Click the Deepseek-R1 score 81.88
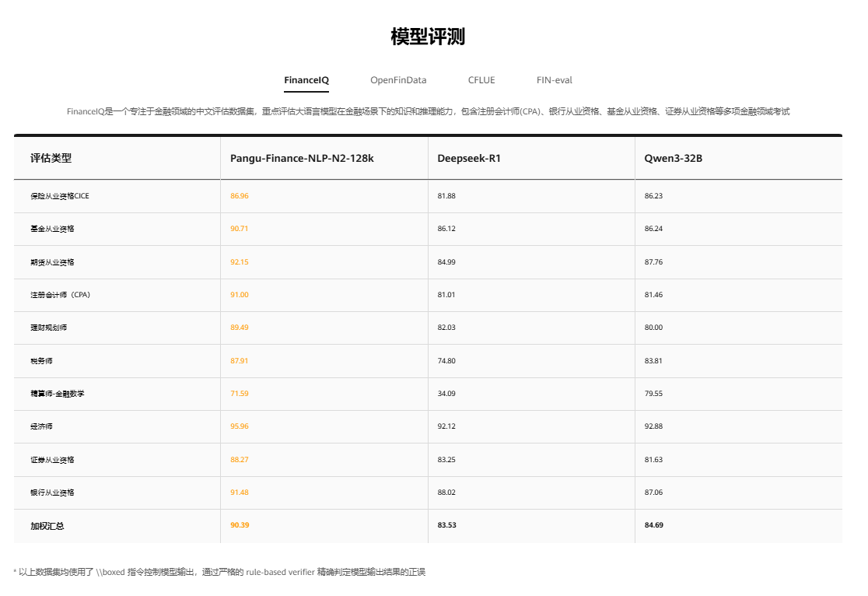This screenshot has width=868, height=596. pyautogui.click(x=446, y=196)
